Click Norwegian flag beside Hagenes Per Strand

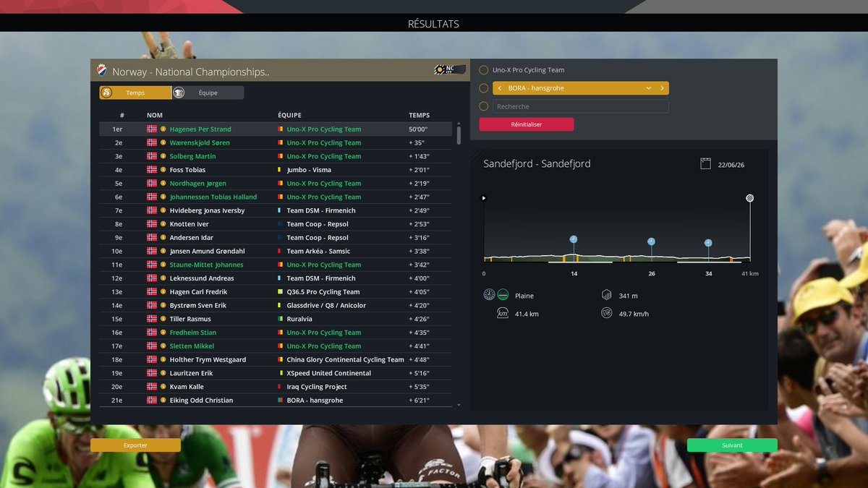tap(152, 129)
